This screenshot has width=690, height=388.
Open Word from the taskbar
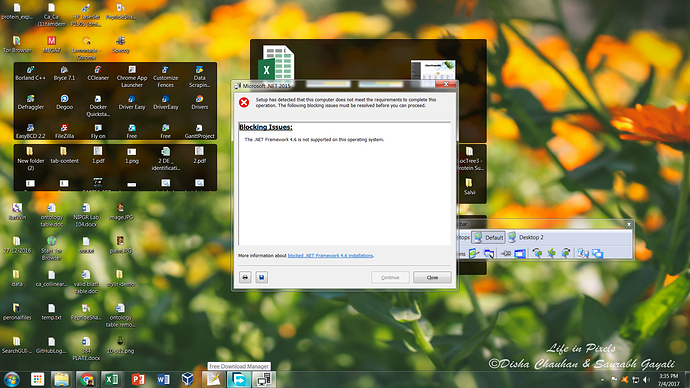click(162, 379)
